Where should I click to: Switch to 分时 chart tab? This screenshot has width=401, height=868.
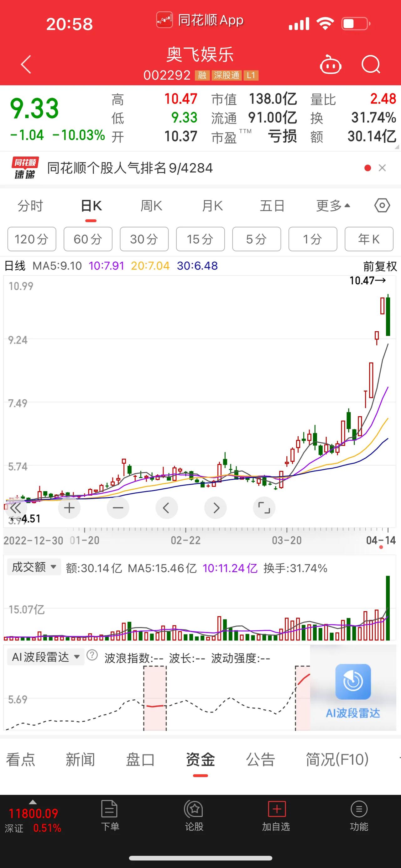(30, 206)
